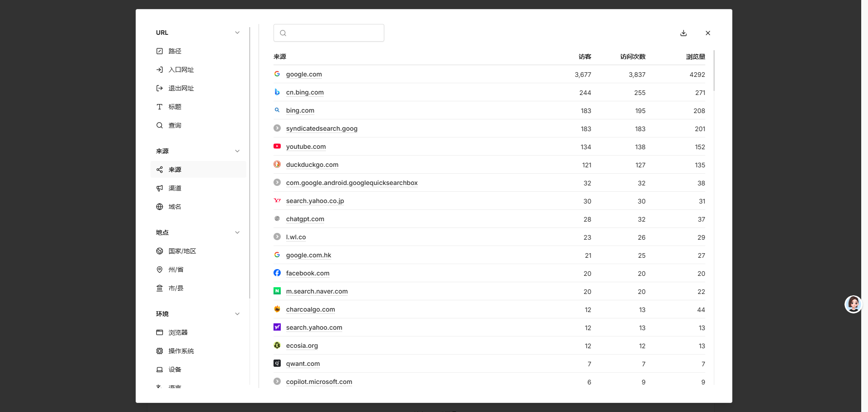Collapse the 来源 section chevron

(x=237, y=151)
